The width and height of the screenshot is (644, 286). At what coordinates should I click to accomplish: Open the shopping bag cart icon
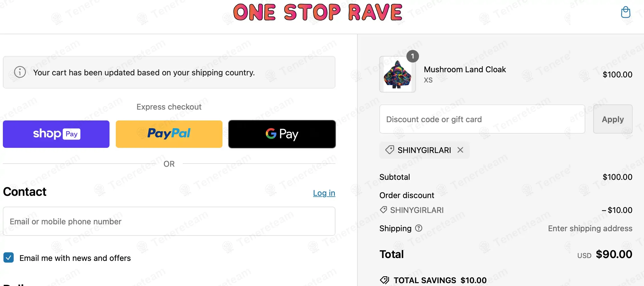[625, 12]
